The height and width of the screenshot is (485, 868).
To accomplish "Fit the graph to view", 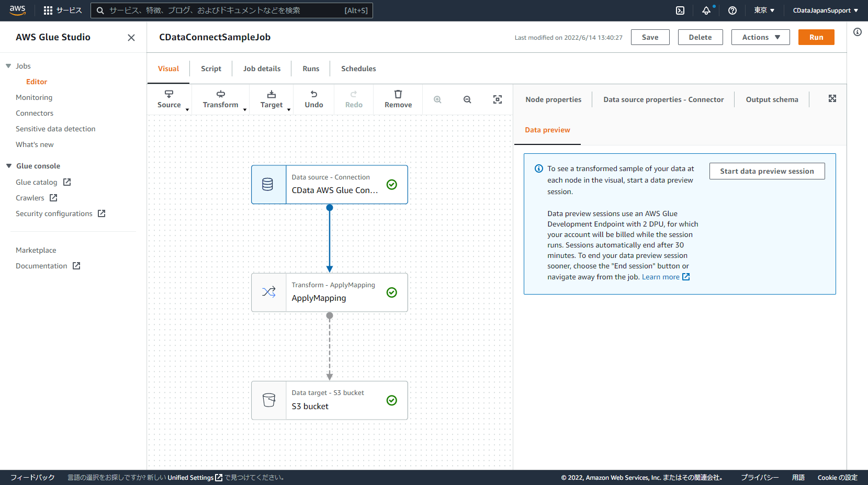I will pos(498,99).
